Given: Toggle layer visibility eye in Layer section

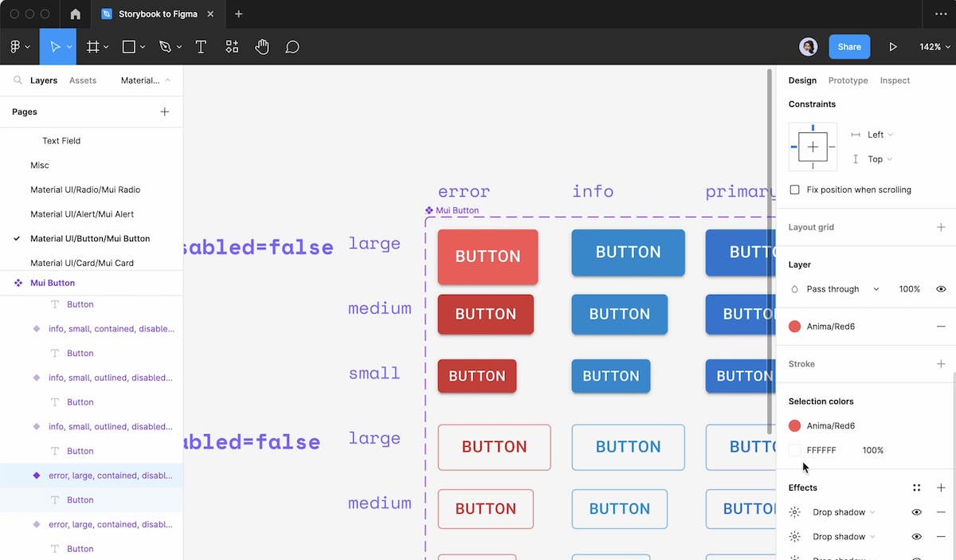Looking at the screenshot, I should (x=941, y=289).
